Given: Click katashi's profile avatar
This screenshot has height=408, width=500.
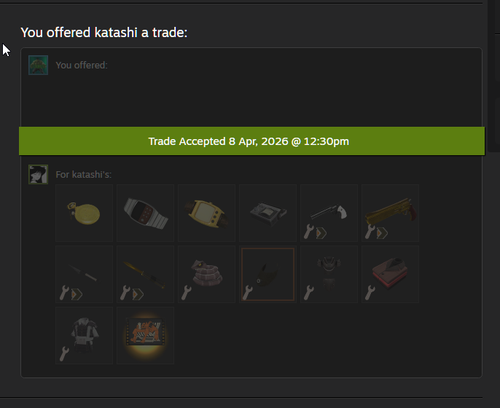Looking at the screenshot, I should [38, 174].
